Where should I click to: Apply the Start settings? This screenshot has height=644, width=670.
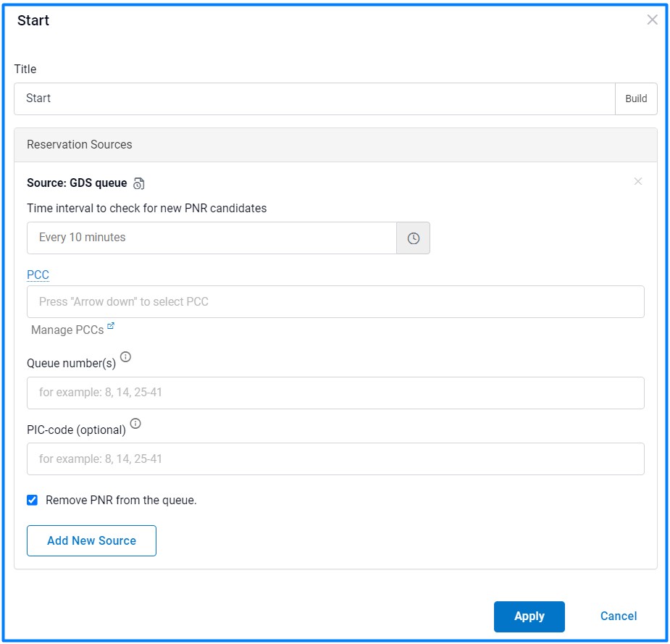click(x=529, y=616)
